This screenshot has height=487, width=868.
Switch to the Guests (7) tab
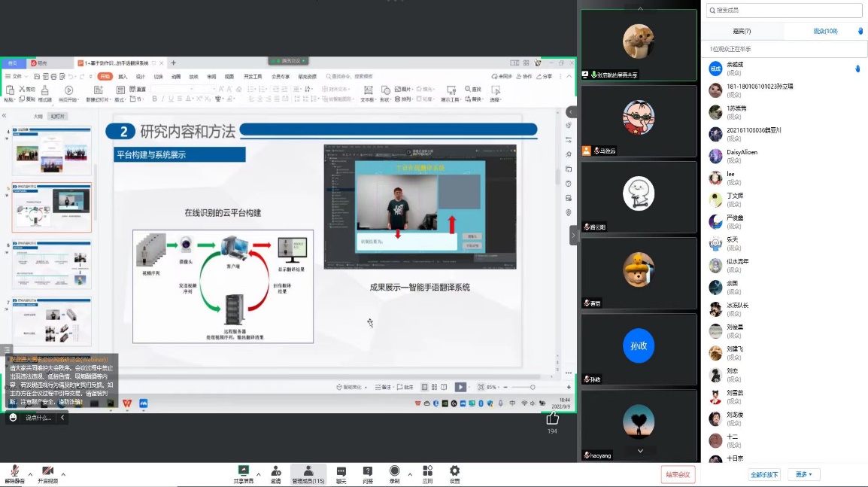tap(742, 31)
